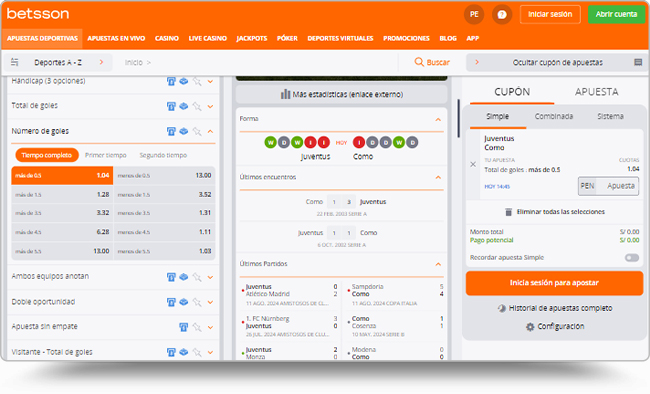The image size is (650, 394).
Task: Select the Primer tiempo option
Action: 106,155
